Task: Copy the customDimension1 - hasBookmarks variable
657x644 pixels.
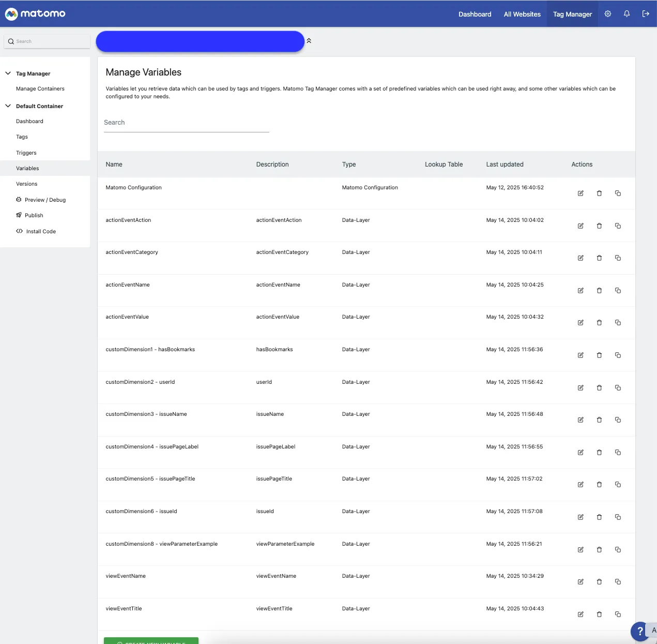Action: pyautogui.click(x=618, y=355)
